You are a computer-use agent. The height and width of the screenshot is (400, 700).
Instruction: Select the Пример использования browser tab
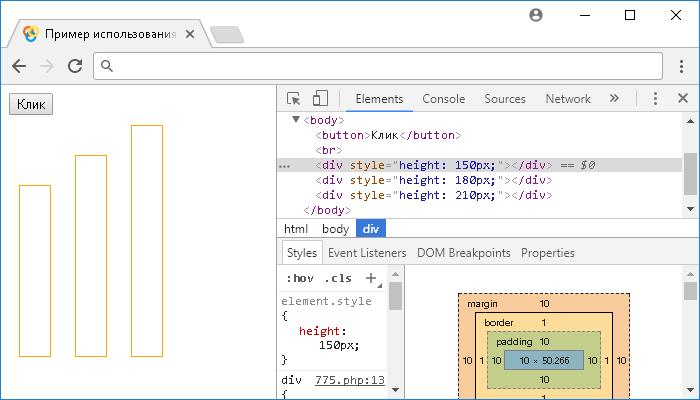coord(110,34)
